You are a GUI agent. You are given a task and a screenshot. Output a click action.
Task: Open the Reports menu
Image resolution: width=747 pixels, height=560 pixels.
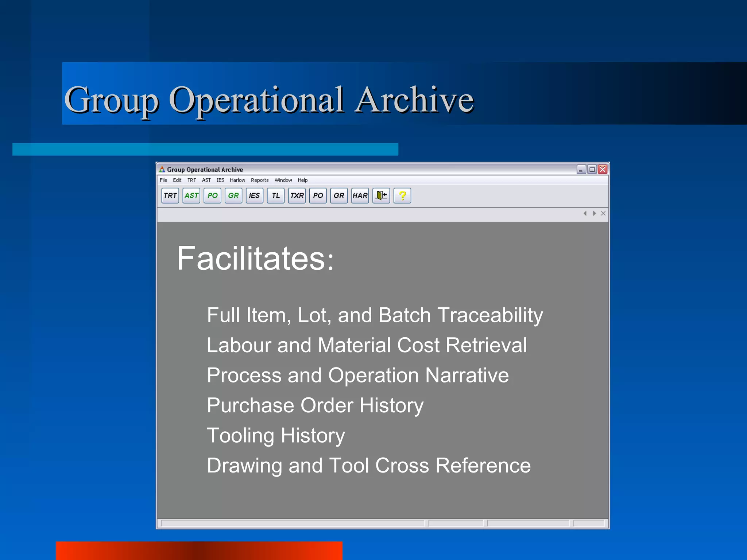(x=260, y=180)
